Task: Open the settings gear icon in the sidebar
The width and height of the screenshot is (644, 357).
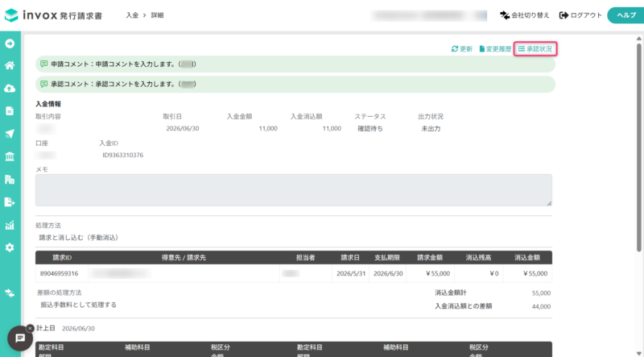Action: pos(10,247)
